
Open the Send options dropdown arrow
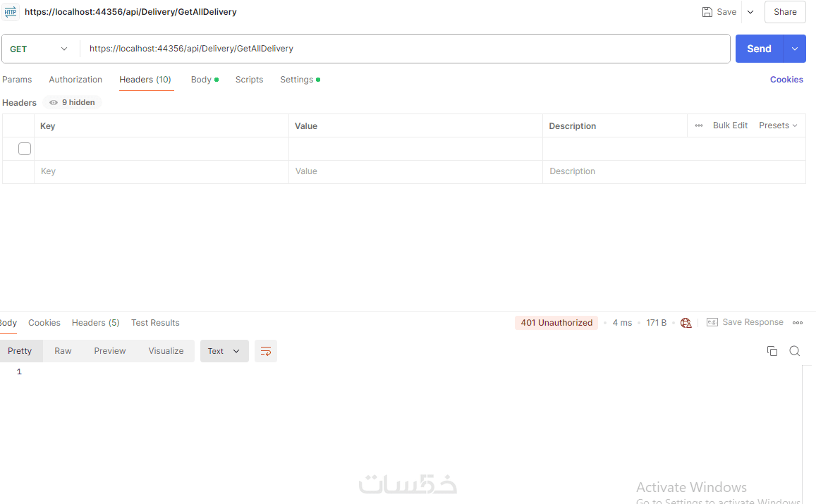click(x=795, y=49)
